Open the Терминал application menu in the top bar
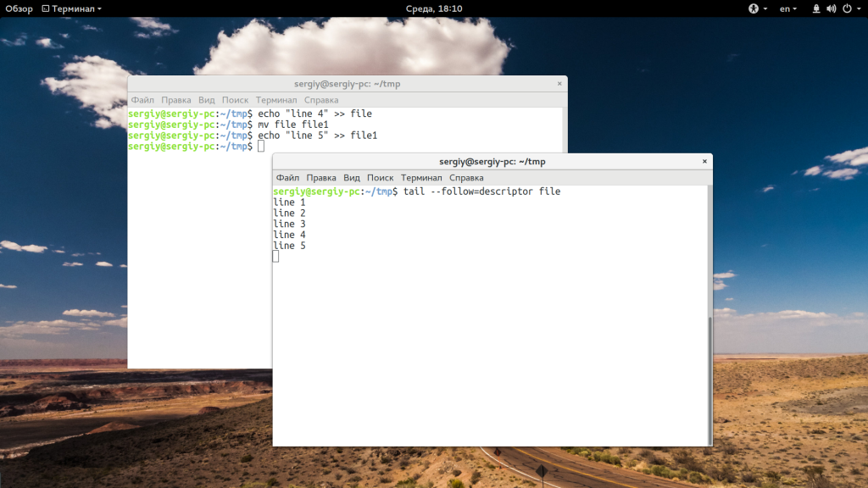The height and width of the screenshot is (488, 868). coord(71,8)
